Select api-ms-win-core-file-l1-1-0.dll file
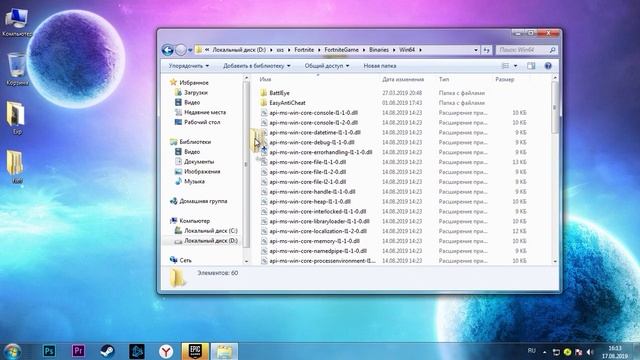Image resolution: width=640 pixels, height=360 pixels. (308, 162)
